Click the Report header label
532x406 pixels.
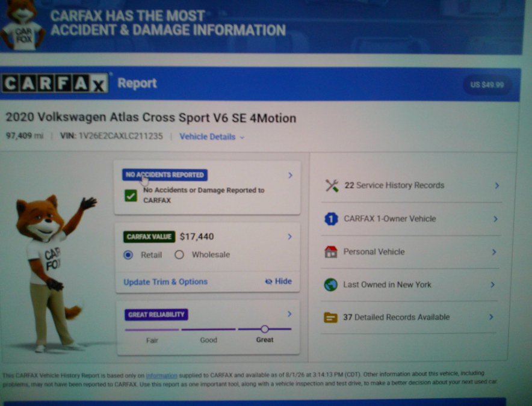tap(137, 84)
